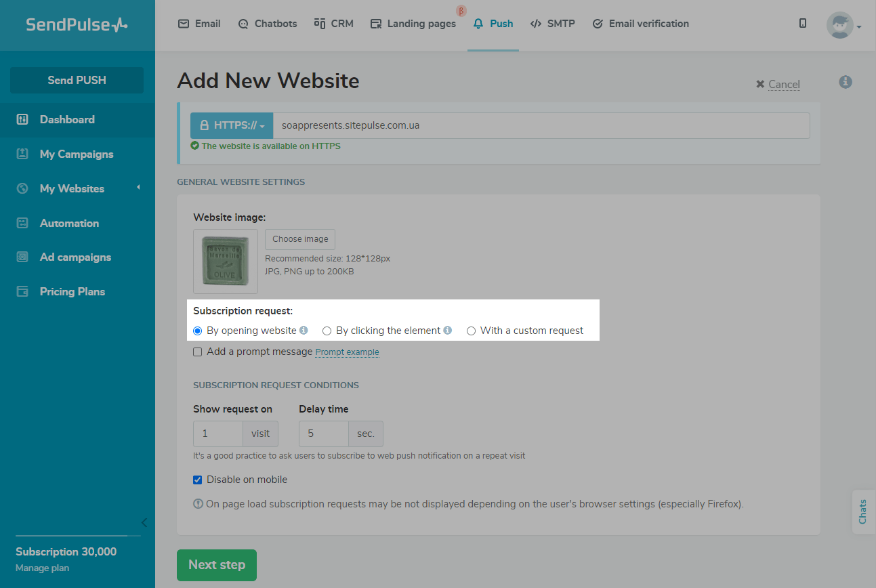
Task: Open the Prompt example link
Action: tap(347, 352)
